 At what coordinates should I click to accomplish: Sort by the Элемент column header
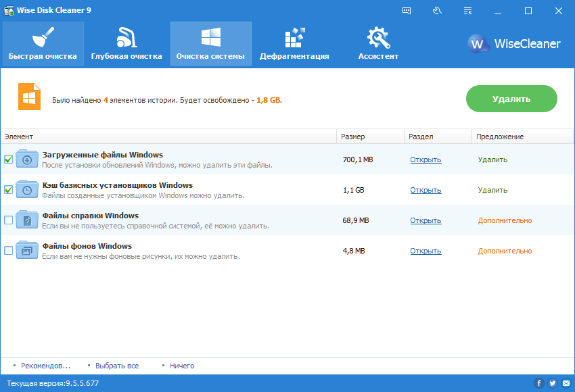(x=168, y=137)
